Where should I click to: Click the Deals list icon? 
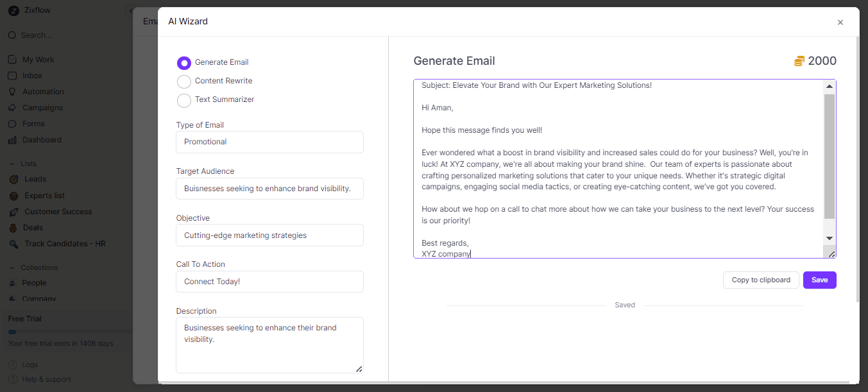point(14,227)
